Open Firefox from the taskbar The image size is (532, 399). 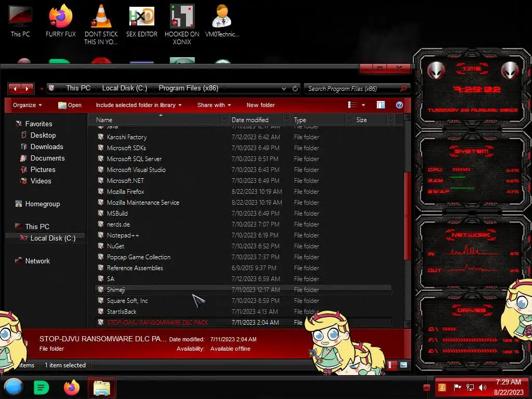point(72,387)
